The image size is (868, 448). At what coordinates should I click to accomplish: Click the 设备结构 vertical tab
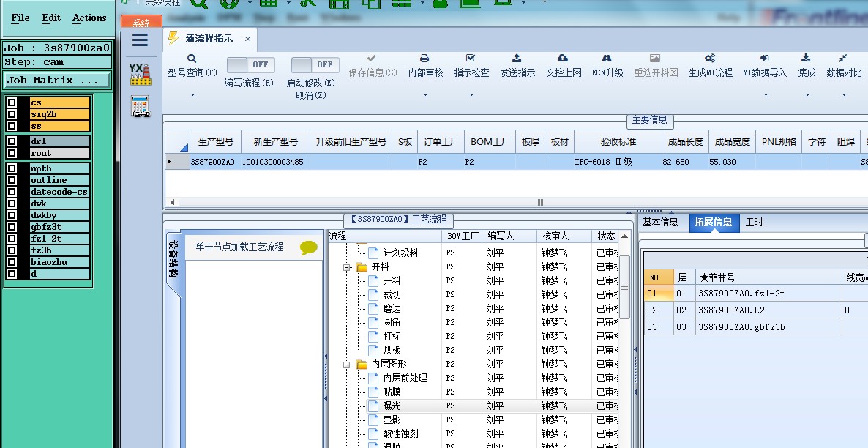tap(173, 259)
